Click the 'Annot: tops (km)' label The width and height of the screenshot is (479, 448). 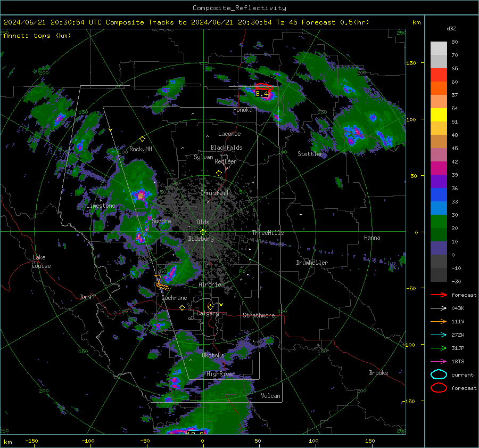(x=37, y=36)
